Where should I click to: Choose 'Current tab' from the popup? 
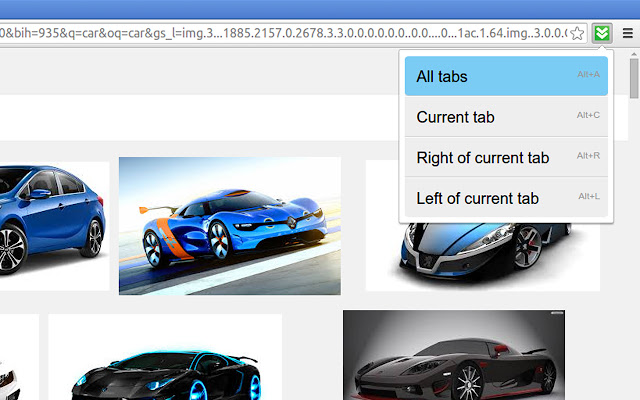click(456, 117)
